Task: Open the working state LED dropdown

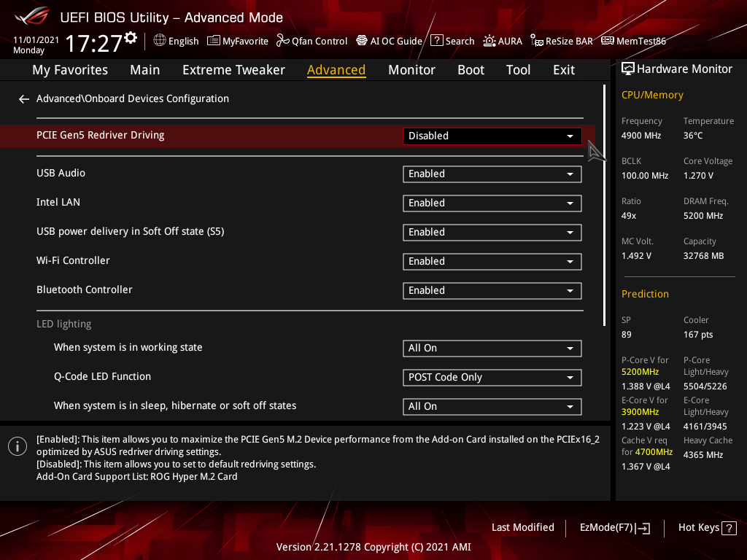Action: (492, 349)
